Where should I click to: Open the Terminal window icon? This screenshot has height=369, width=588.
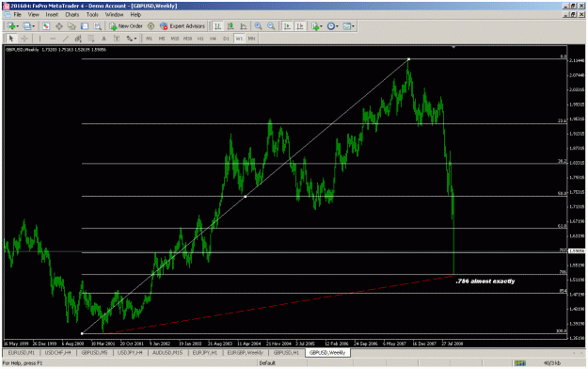point(85,26)
